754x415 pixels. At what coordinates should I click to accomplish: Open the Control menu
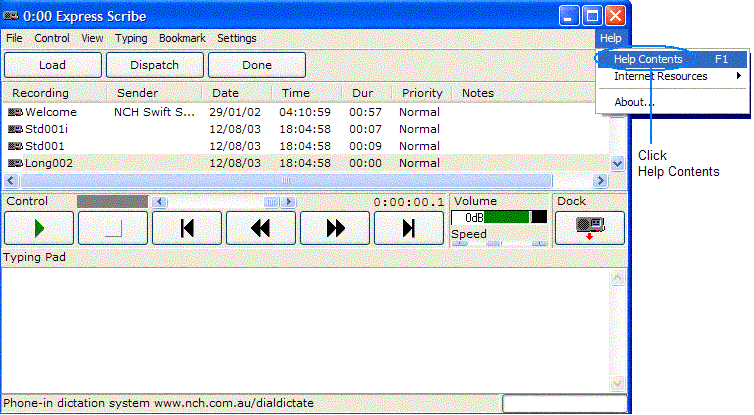[x=52, y=38]
